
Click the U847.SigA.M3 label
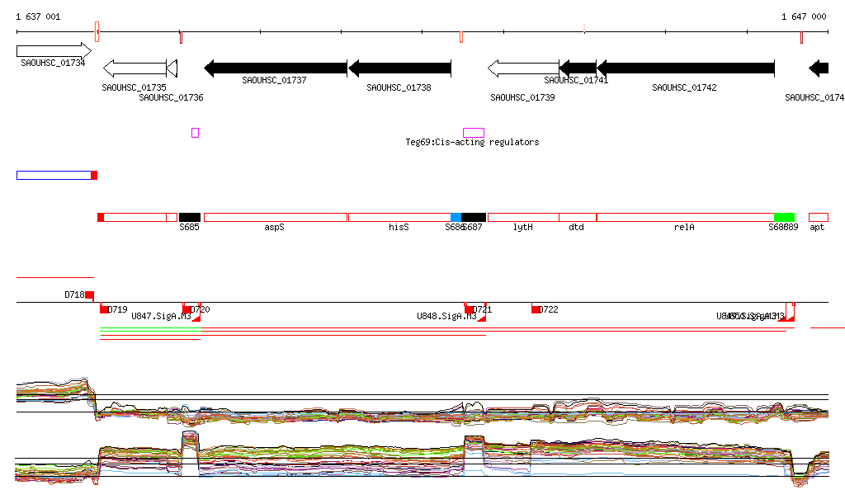pos(161,316)
